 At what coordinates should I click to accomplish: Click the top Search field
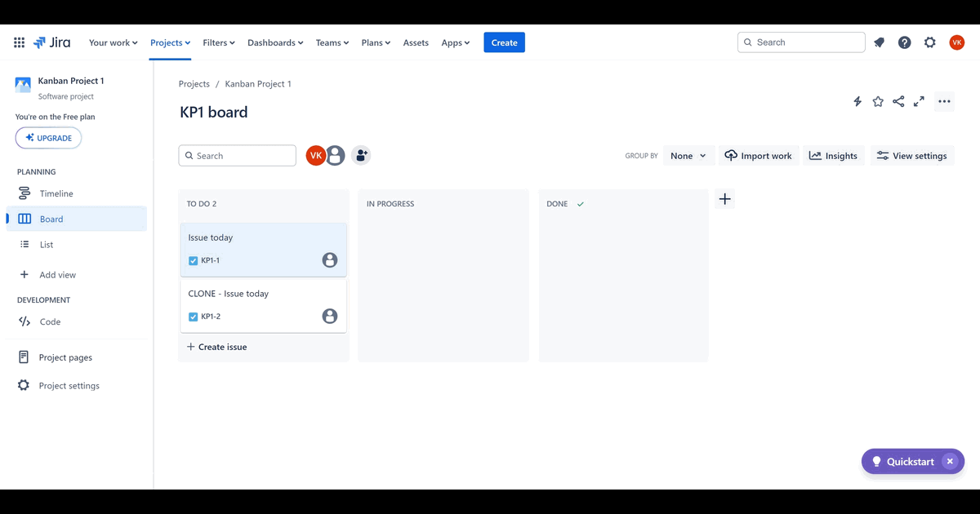point(801,42)
